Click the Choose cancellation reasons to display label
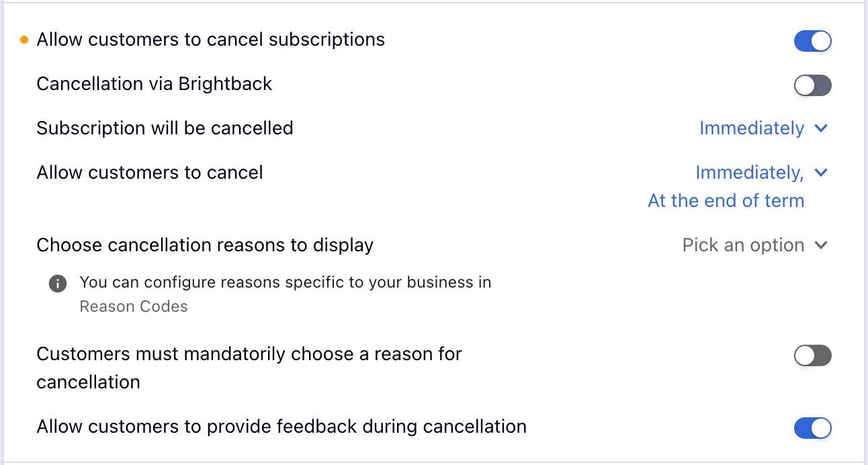The height and width of the screenshot is (465, 868). click(x=205, y=245)
